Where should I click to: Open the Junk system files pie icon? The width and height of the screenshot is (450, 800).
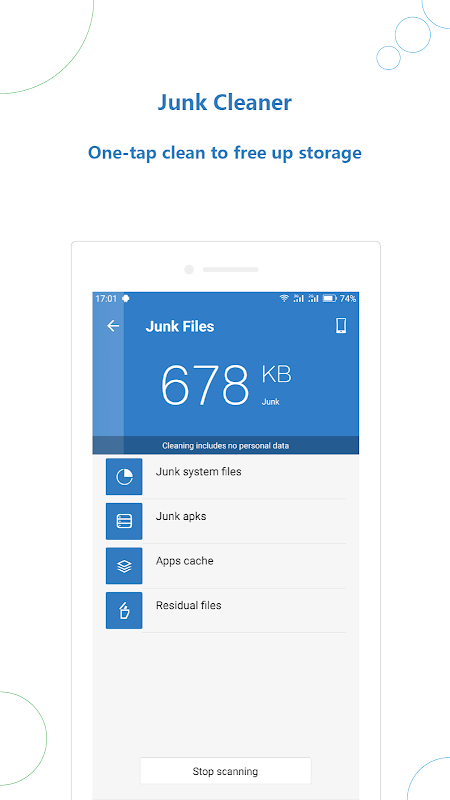pyautogui.click(x=124, y=477)
